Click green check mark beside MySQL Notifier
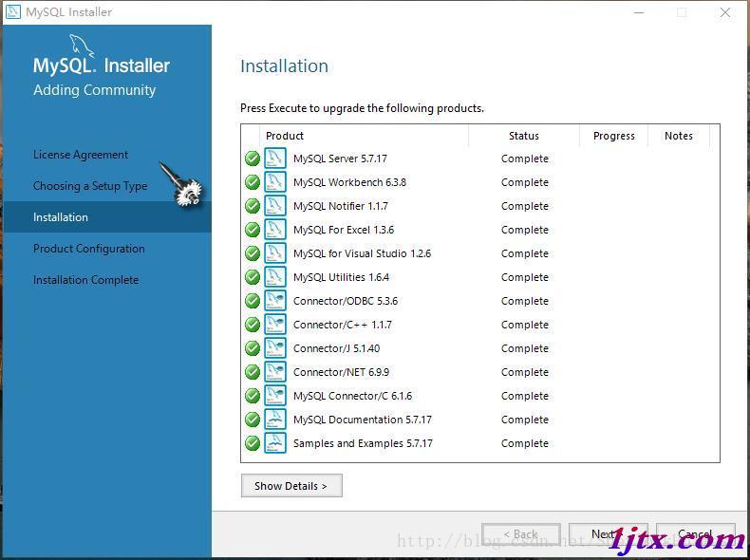750x560 pixels. pos(253,206)
